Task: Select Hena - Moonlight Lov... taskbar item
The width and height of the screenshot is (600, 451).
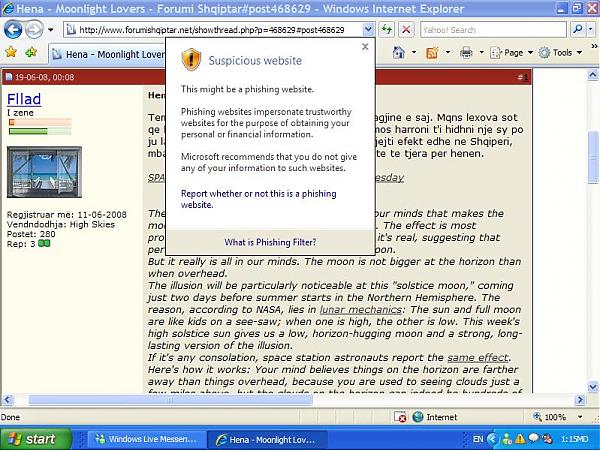Action: pyautogui.click(x=267, y=440)
